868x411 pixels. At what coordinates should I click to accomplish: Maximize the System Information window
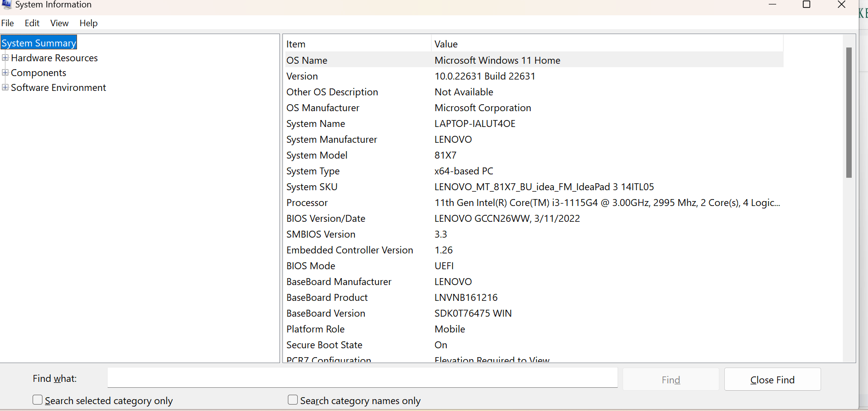pos(807,4)
